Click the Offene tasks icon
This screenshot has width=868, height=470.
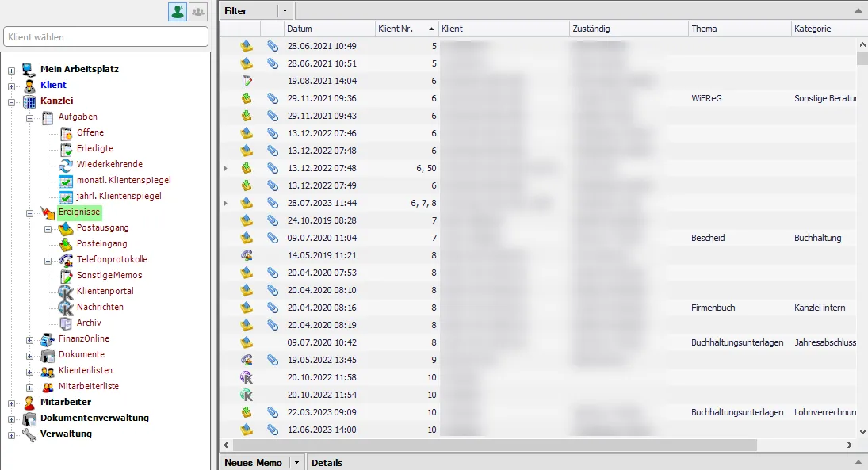66,133
